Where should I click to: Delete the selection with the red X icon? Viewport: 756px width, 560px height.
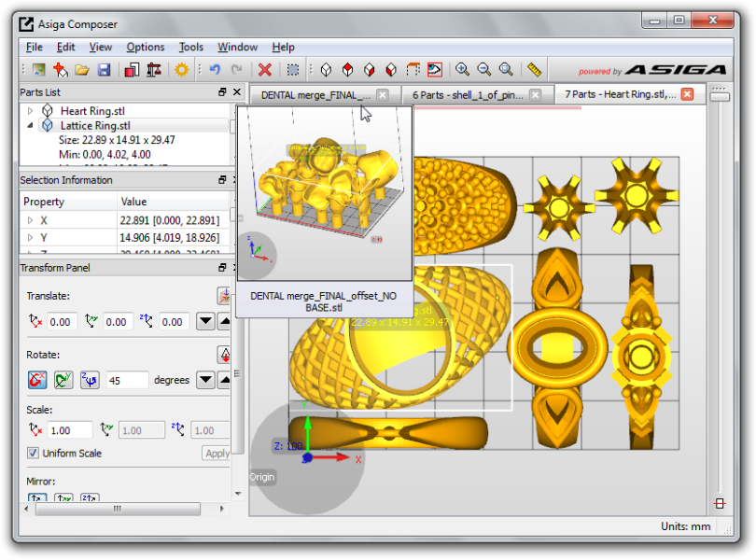tap(265, 70)
